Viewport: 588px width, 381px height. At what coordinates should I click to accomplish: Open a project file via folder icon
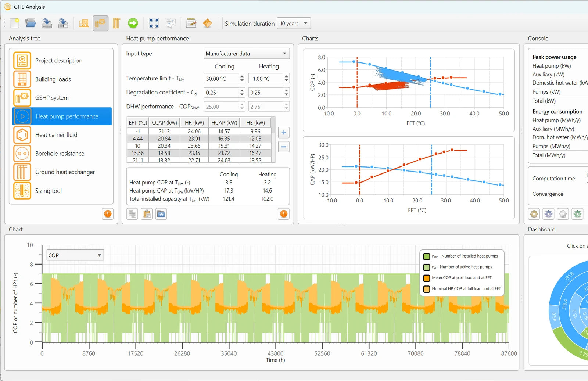[31, 24]
